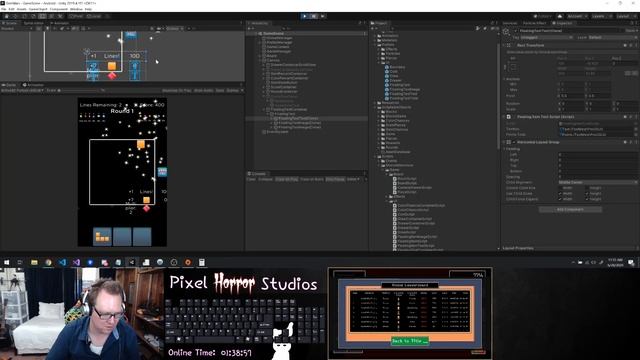Uncheck Use Child Scale Width
This screenshot has width=640, height=360.
(x=560, y=193)
